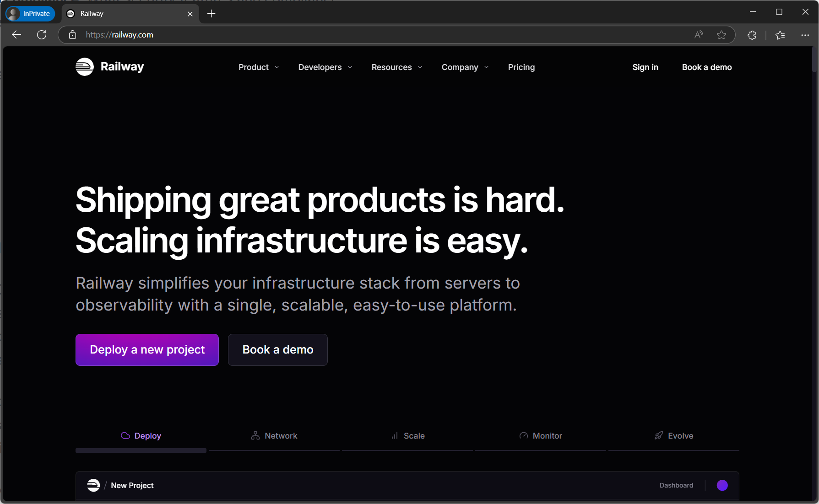Select the Deploy tab

(x=141, y=436)
